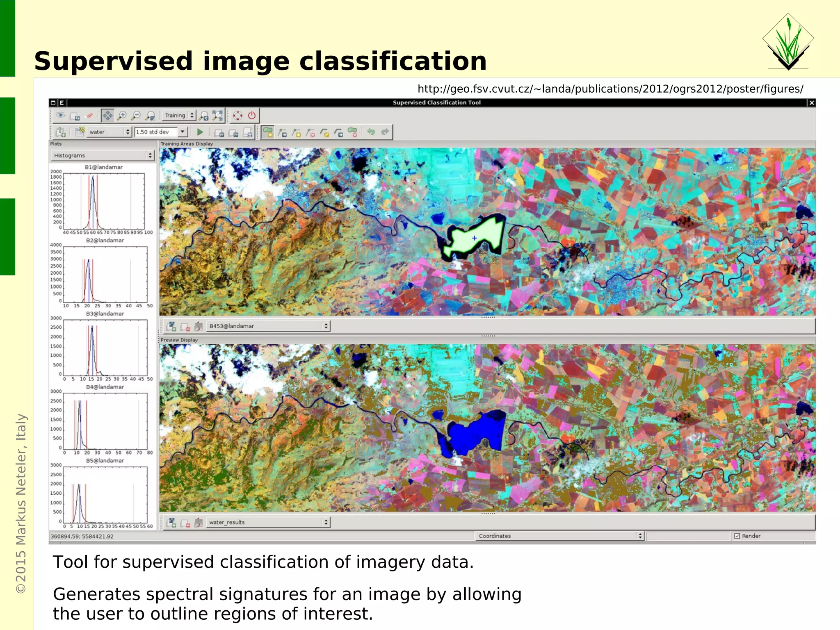Click the Render map icon
Viewport: 840px width, 630px height.
(75, 116)
